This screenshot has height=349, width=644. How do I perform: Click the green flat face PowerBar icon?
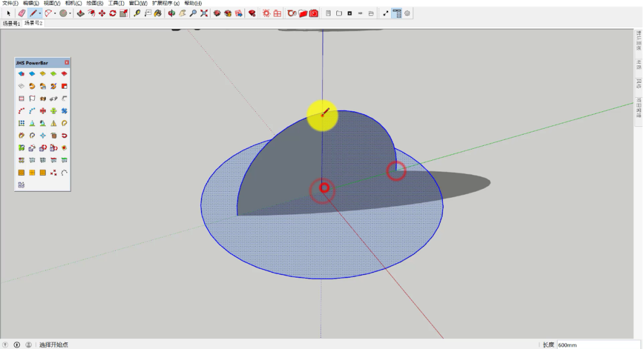pos(54,74)
